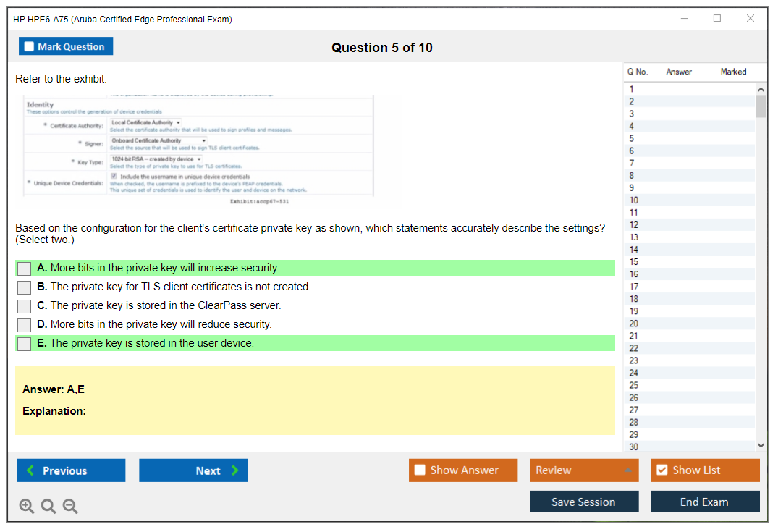This screenshot has height=532, width=778.
Task: Expand the Review dropdown menu
Action: pyautogui.click(x=627, y=470)
